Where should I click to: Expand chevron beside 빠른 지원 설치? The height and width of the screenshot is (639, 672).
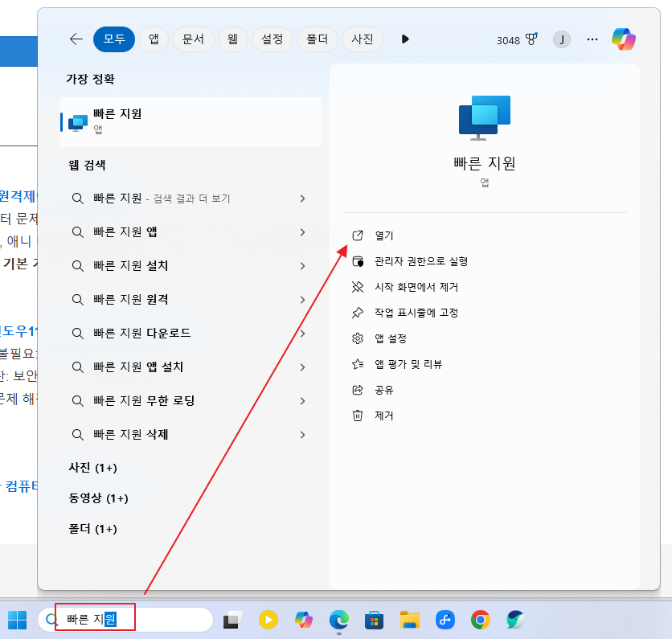coord(302,266)
